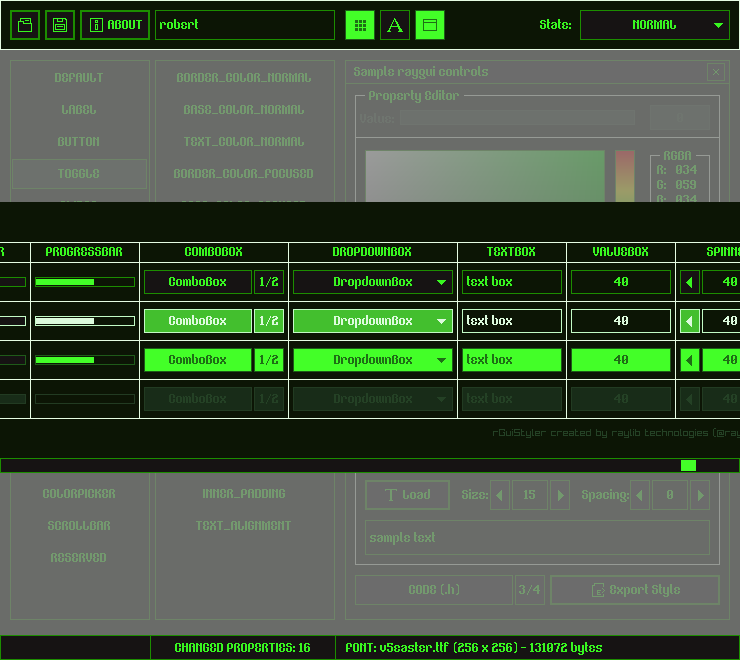Toggle the controls table grid icon
740x660 pixels.
point(360,25)
